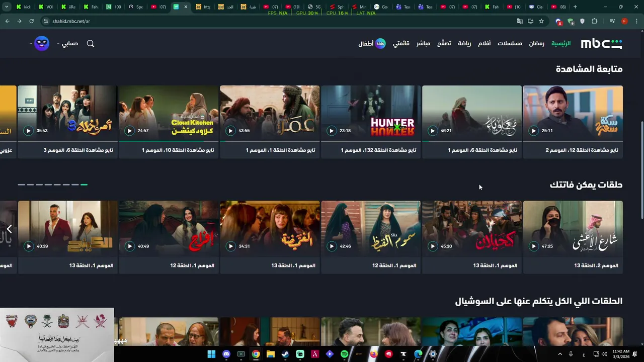Open the purple profile avatar
Screen dimensions: 644x362
[42, 43]
